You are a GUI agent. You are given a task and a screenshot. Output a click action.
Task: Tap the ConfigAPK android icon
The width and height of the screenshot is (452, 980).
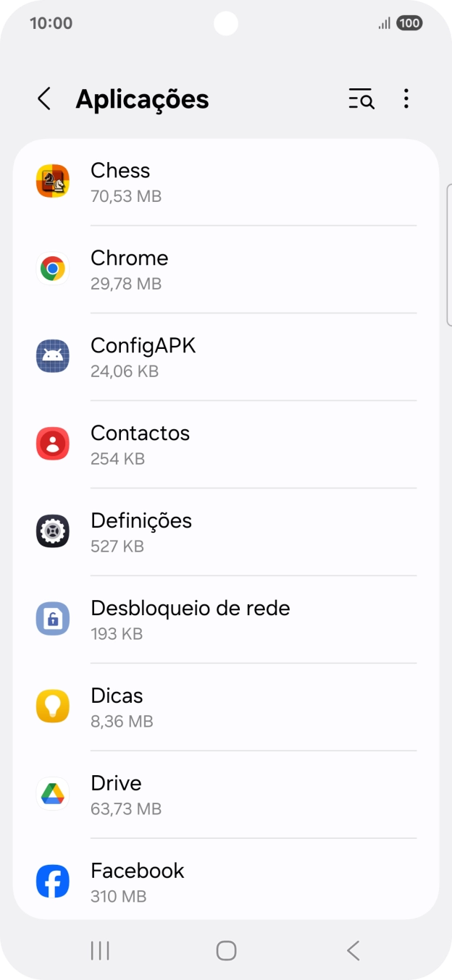(52, 356)
